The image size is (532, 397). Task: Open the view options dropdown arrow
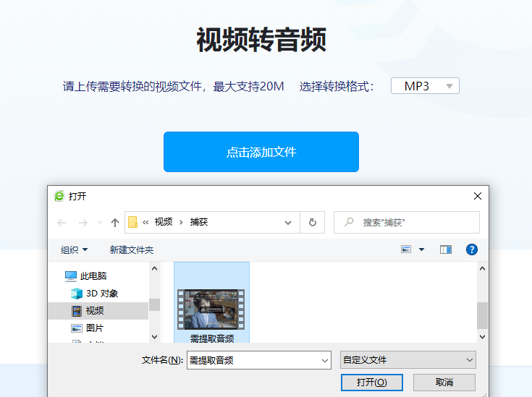tap(421, 249)
